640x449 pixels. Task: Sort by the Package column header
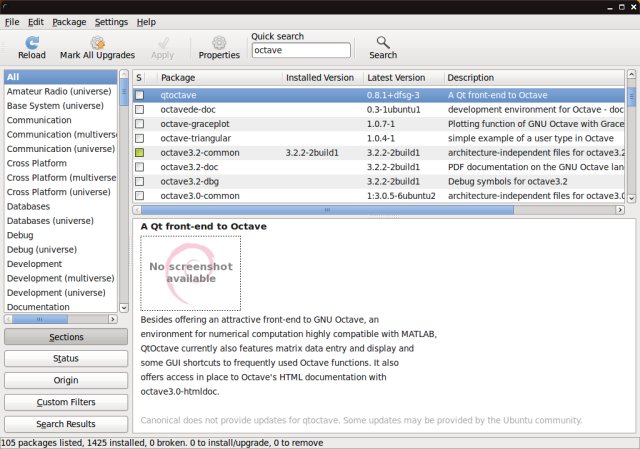coord(217,77)
